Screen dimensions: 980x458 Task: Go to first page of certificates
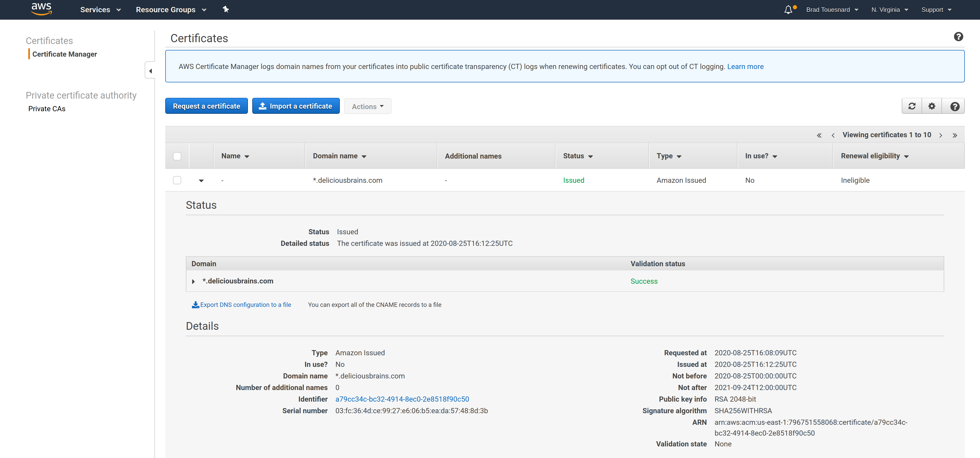tap(819, 135)
